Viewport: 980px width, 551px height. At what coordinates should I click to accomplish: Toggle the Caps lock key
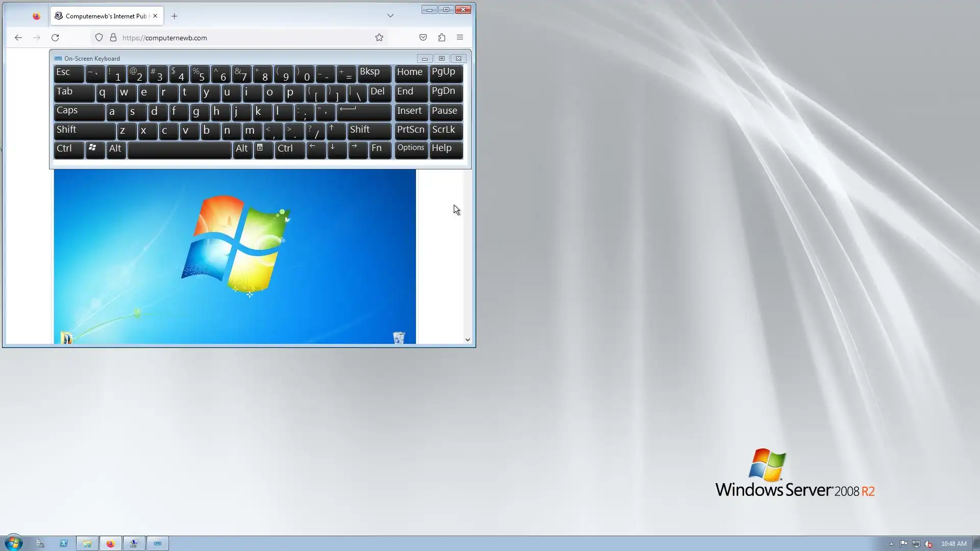click(79, 112)
